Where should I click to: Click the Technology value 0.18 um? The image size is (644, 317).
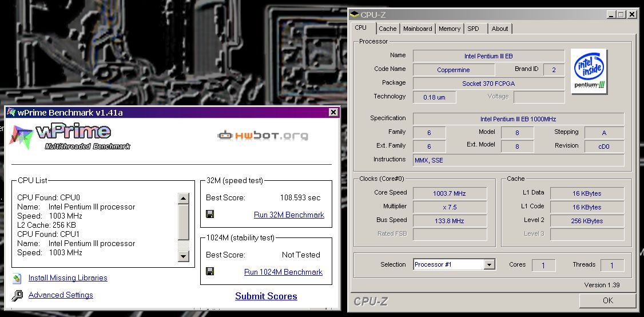[x=434, y=97]
